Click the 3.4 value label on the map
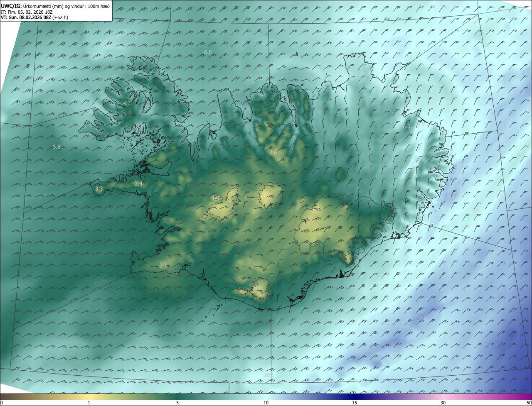 pyautogui.click(x=138, y=183)
